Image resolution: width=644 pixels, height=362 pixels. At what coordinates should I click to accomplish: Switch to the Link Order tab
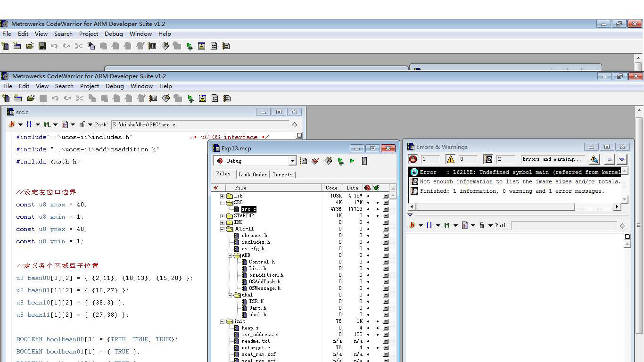pos(253,174)
